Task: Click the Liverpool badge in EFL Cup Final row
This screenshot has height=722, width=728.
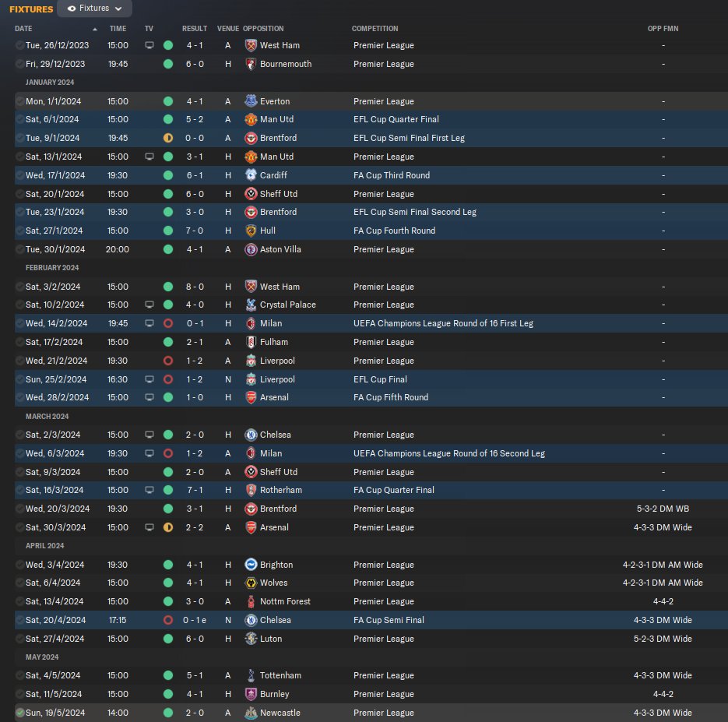Action: 251,379
